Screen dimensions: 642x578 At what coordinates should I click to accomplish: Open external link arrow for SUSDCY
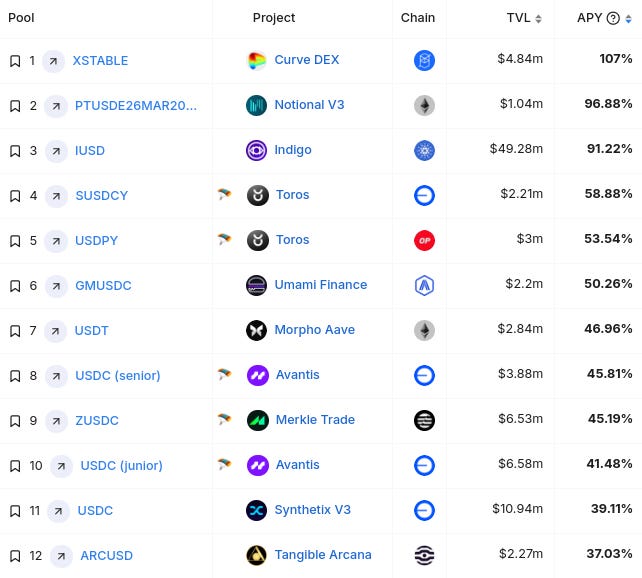click(56, 196)
